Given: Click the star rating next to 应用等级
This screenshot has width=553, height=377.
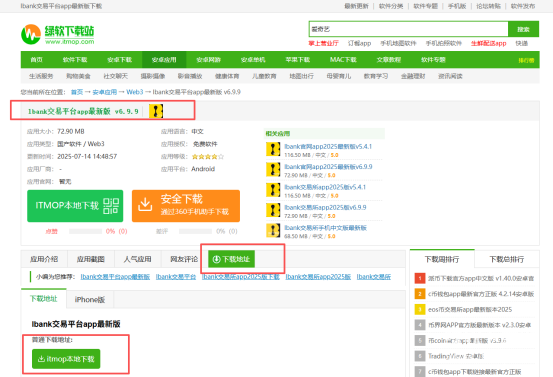Looking at the screenshot, I should point(208,157).
